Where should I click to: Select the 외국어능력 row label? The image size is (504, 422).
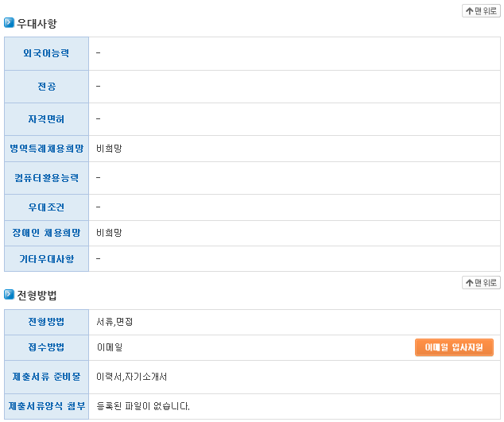pyautogui.click(x=46, y=53)
